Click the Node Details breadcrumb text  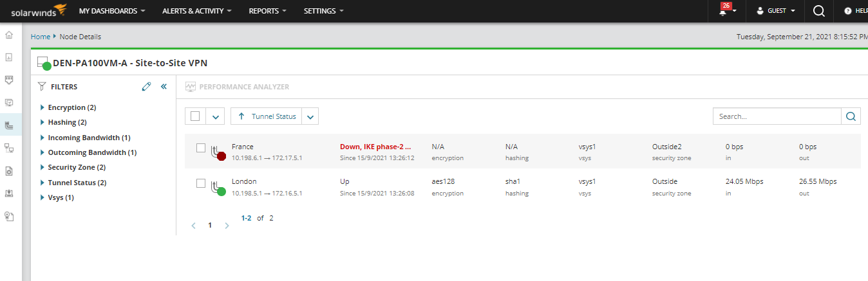coord(80,37)
